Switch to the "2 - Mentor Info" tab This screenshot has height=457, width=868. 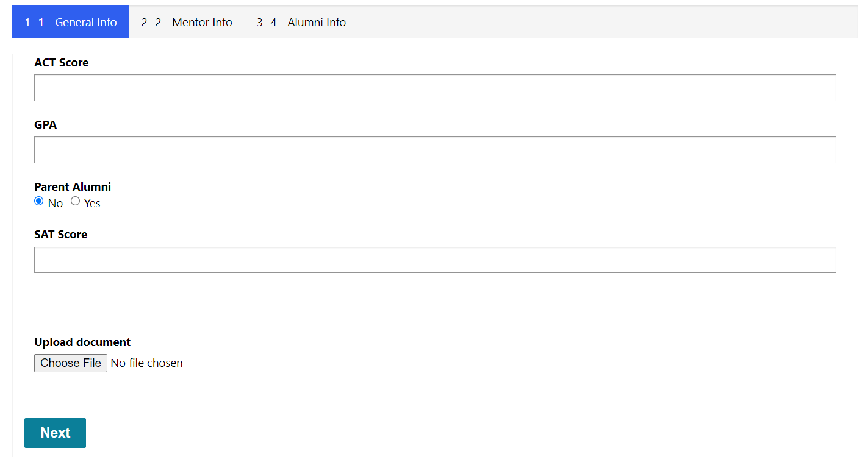point(187,22)
